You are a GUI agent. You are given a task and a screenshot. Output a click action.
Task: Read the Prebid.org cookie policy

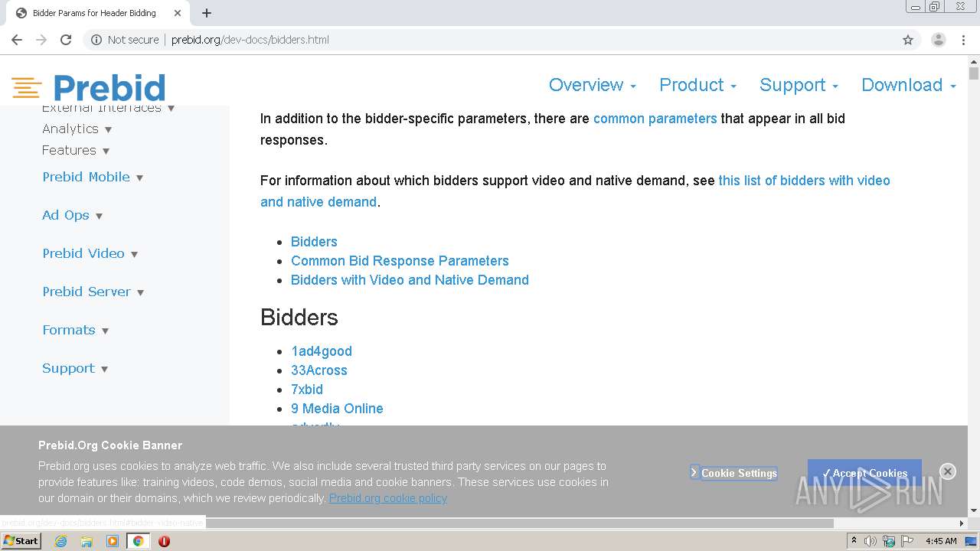pyautogui.click(x=388, y=498)
